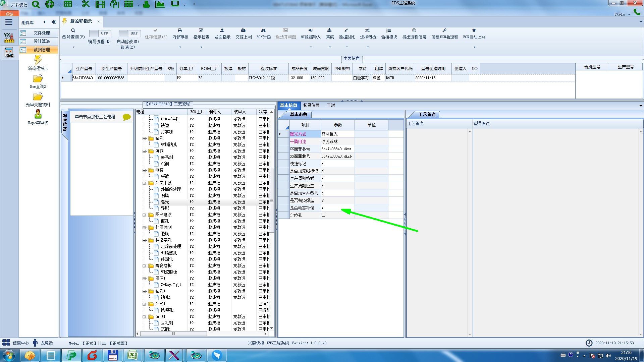The width and height of the screenshot is (644, 362).
Task: Open Excel from the Windows taskbar
Action: pos(132,355)
